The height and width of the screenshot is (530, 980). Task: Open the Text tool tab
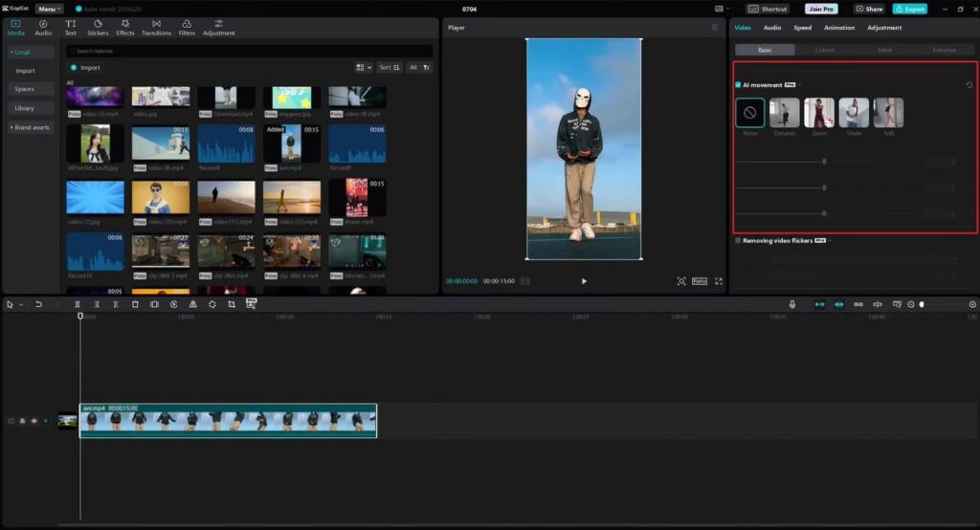(x=71, y=28)
